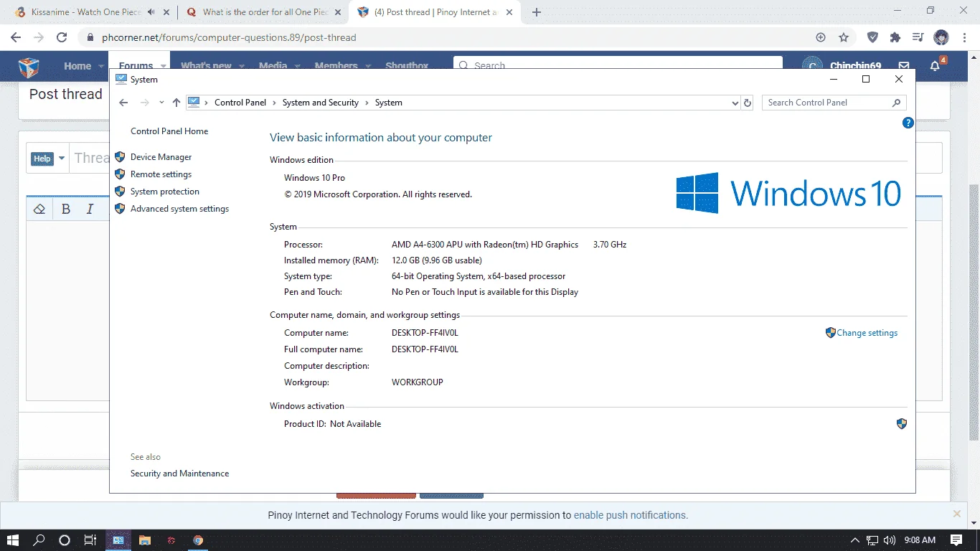Open the blue Help question mark icon
The width and height of the screenshot is (980, 551).
click(908, 123)
